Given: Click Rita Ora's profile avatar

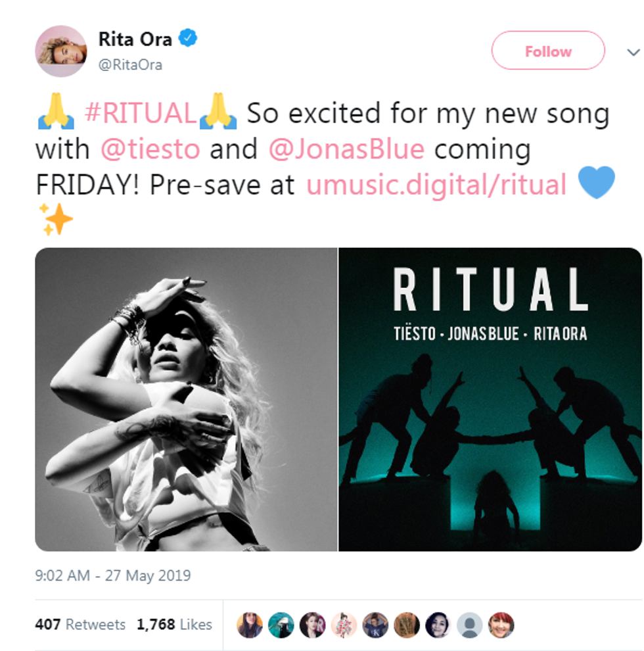Looking at the screenshot, I should pyautogui.click(x=61, y=51).
